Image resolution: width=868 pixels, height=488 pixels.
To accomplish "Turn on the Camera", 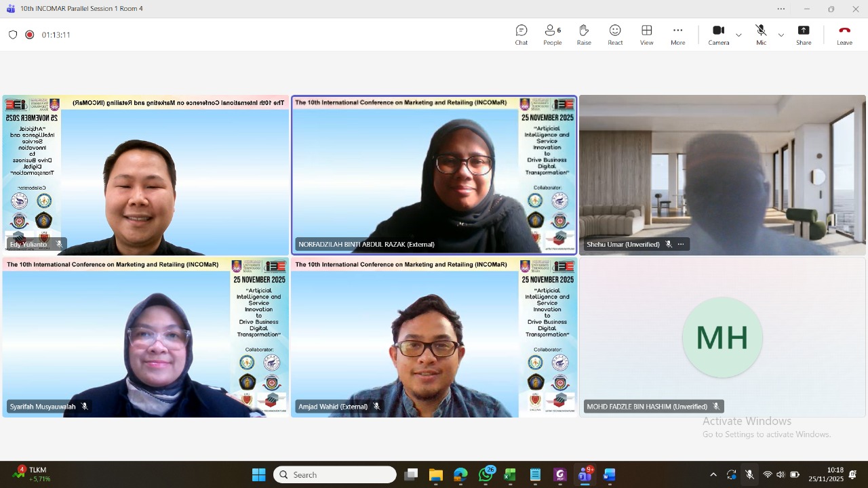I will click(x=718, y=31).
